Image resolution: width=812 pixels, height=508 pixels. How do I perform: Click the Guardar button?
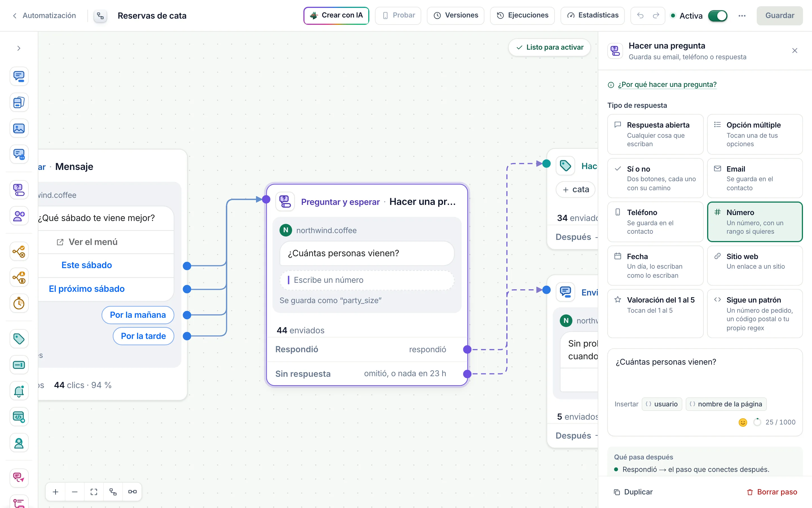coord(780,16)
